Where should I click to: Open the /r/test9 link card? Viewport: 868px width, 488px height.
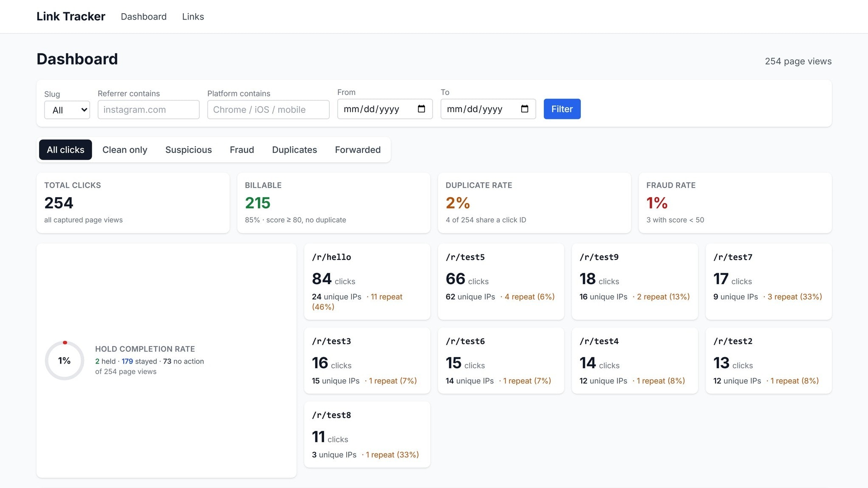click(635, 282)
